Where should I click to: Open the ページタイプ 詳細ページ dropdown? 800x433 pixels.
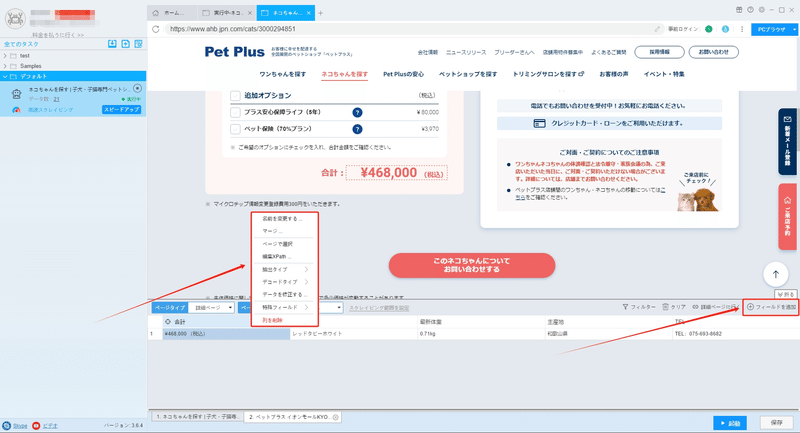coord(211,308)
